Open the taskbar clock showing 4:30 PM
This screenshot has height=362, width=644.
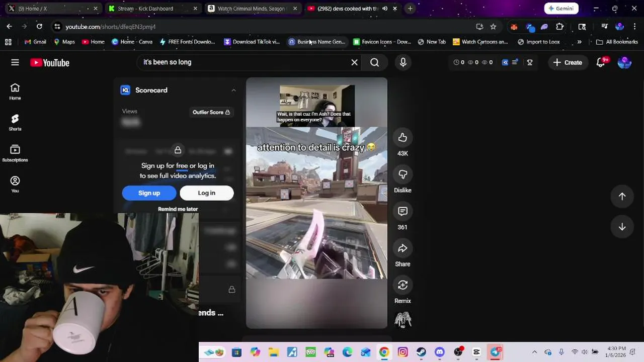pos(616,351)
